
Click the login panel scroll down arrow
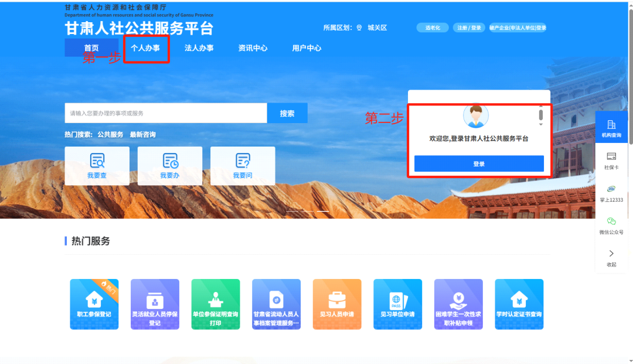point(540,125)
